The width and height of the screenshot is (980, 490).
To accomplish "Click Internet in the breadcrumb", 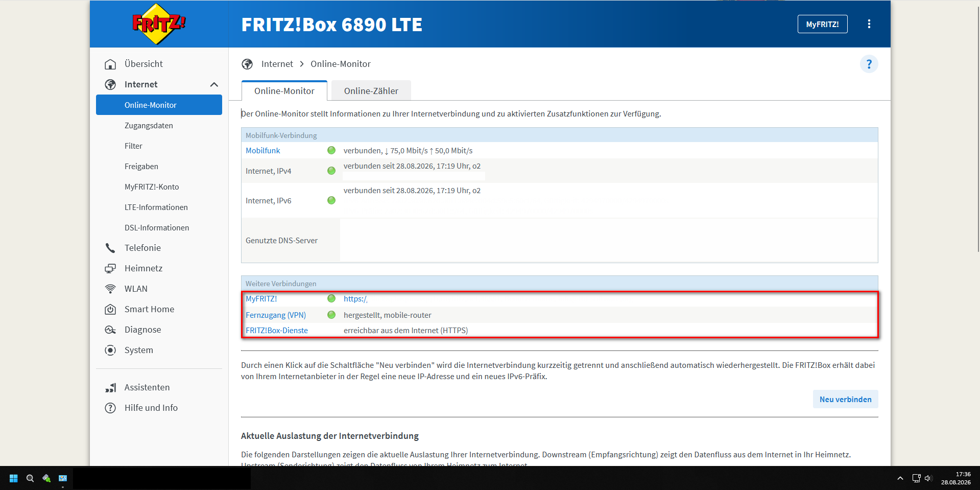I will (277, 64).
